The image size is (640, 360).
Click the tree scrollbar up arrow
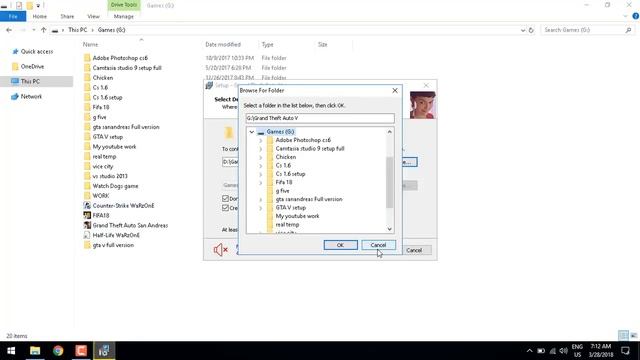pyautogui.click(x=389, y=132)
